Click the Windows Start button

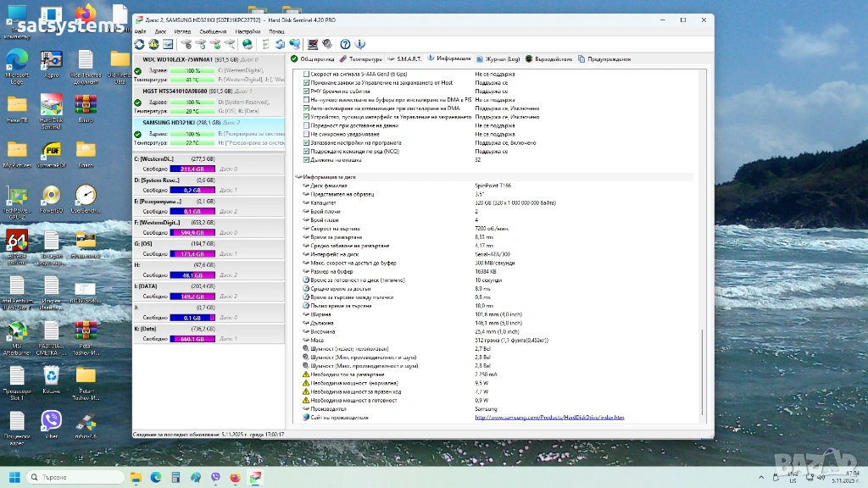[x=14, y=478]
